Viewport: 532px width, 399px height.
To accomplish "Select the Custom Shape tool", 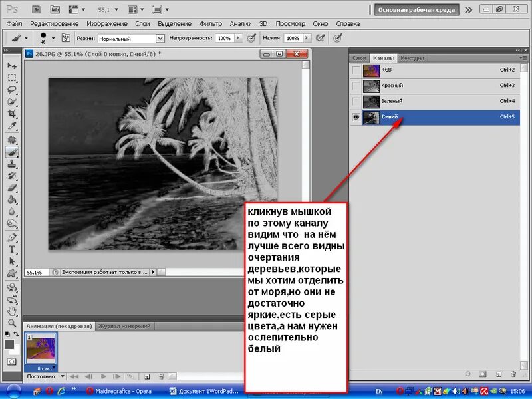I will coord(12,273).
